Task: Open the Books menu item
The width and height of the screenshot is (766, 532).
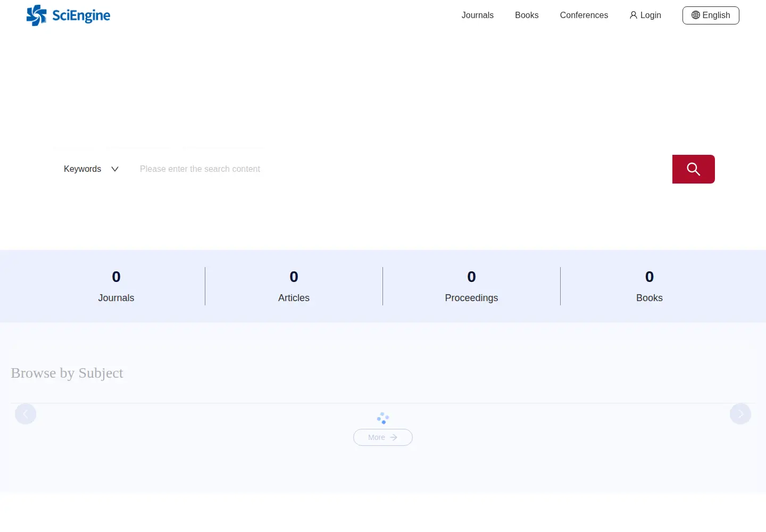Action: [527, 15]
